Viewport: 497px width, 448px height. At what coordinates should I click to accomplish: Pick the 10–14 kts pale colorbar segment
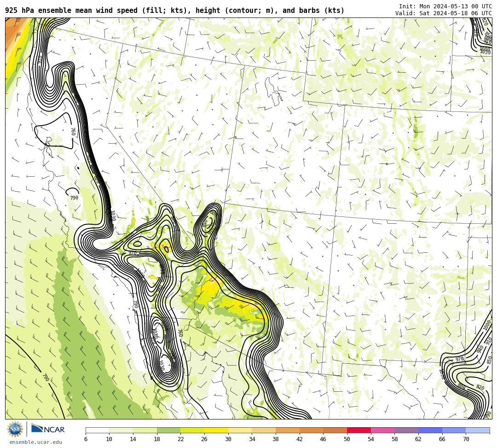pos(121,430)
